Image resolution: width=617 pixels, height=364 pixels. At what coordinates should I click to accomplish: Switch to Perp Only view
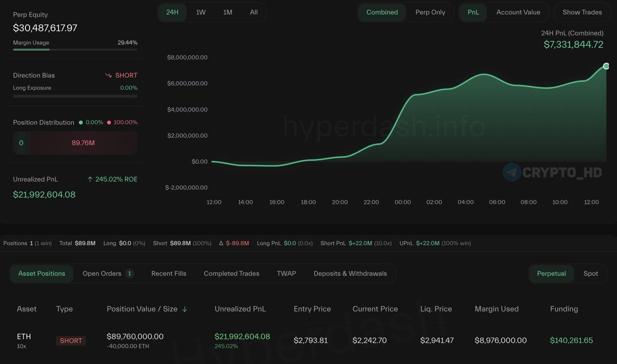(430, 12)
